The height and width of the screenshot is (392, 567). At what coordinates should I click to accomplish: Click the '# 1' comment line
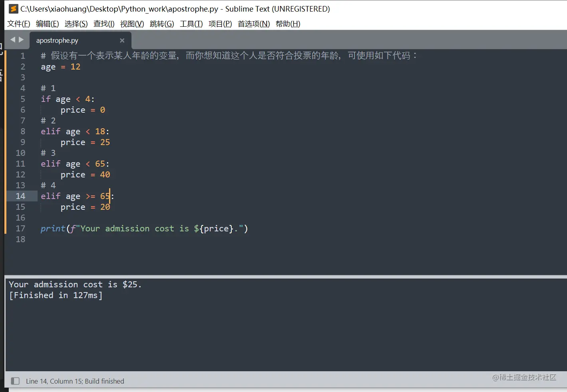coord(48,88)
